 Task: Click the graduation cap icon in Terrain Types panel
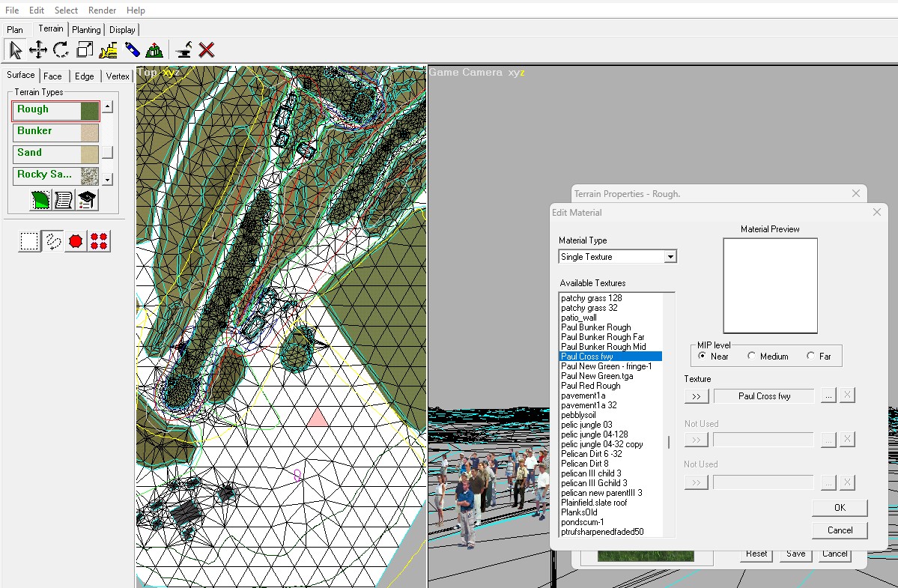click(x=87, y=199)
